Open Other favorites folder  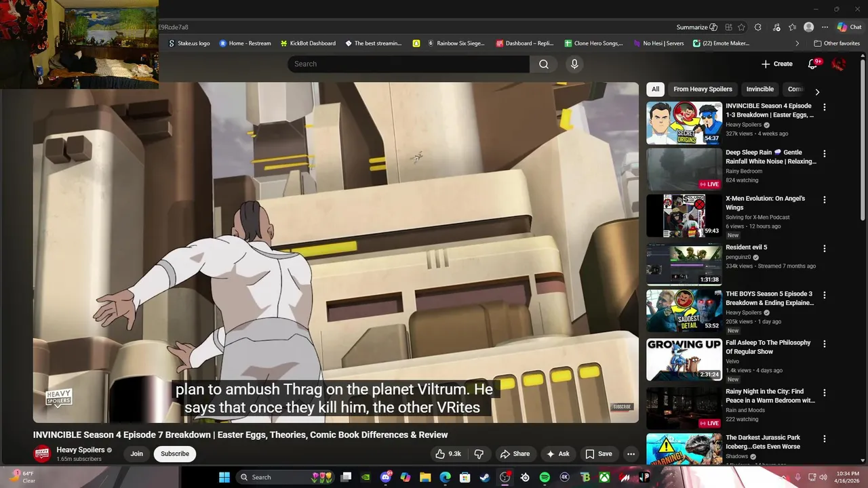pyautogui.click(x=837, y=43)
